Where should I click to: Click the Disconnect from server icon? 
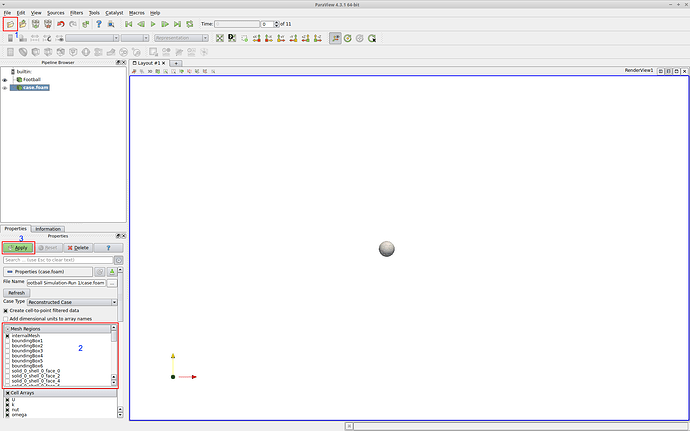pyautogui.click(x=48, y=24)
